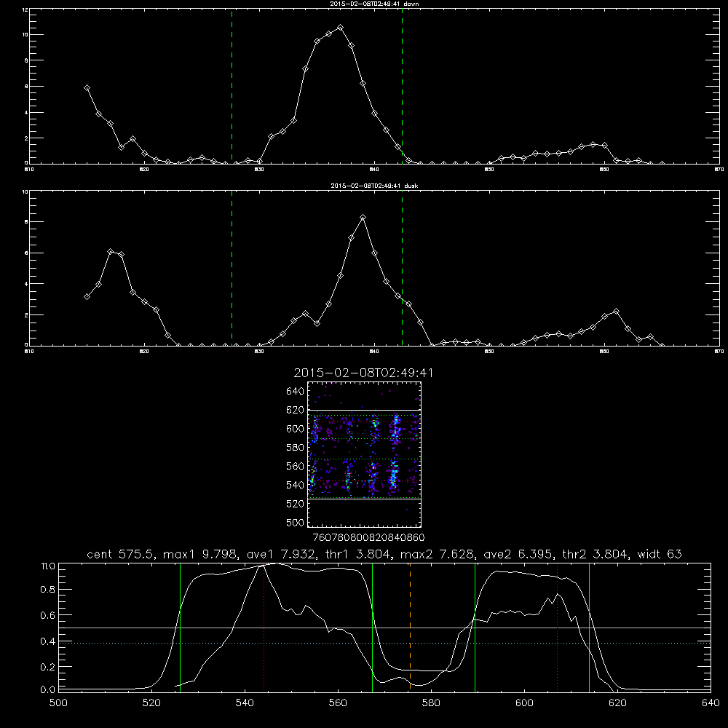
Task: Click the 500 x-axis label of bottom plot
Action: coord(58,703)
